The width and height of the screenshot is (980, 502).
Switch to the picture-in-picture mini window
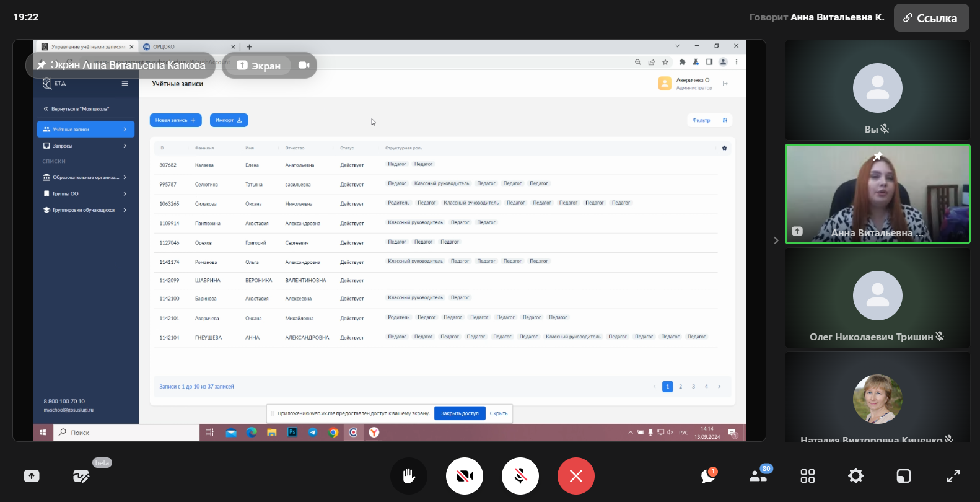[x=904, y=476]
